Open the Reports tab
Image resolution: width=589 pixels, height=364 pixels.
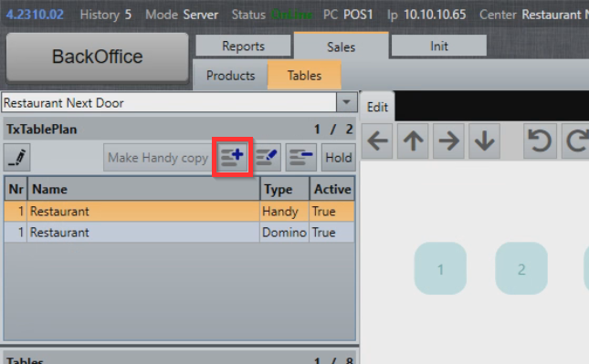(244, 47)
